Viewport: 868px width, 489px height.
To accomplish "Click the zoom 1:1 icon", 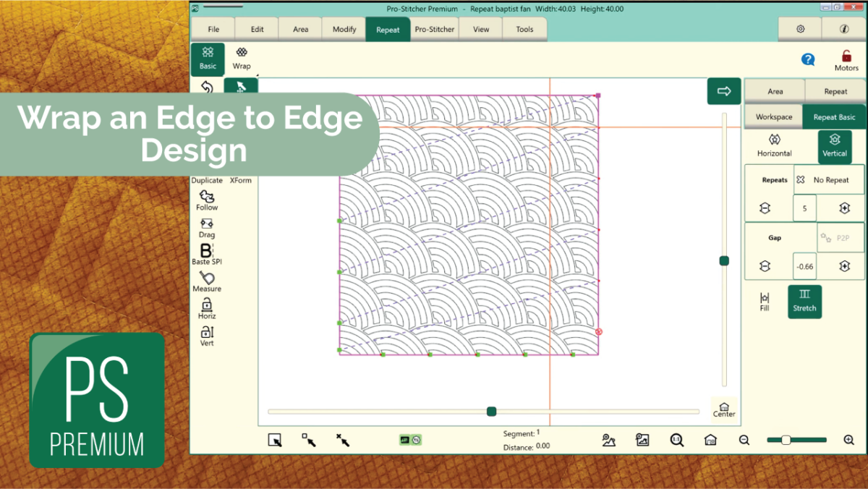I will tap(676, 439).
